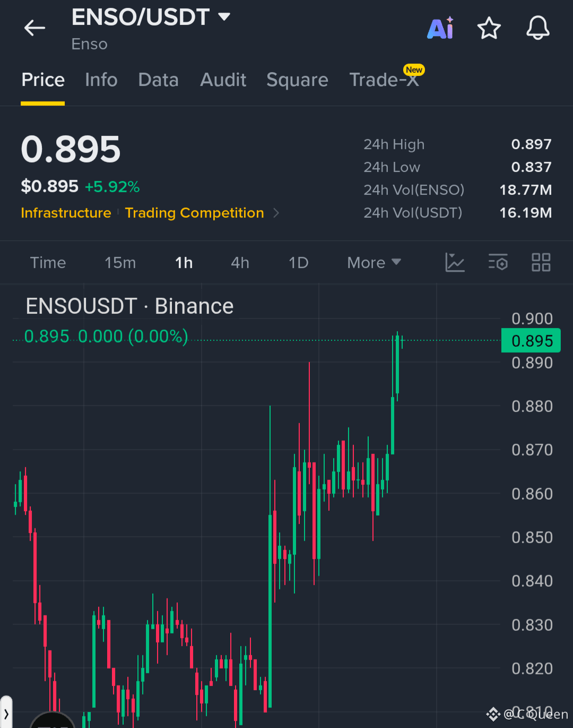573x728 pixels.
Task: Set a price alert via bell icon
Action: [537, 28]
